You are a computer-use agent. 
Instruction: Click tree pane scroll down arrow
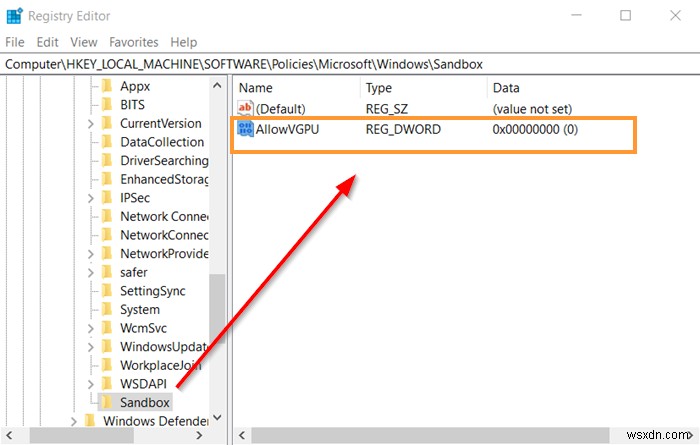point(217,417)
